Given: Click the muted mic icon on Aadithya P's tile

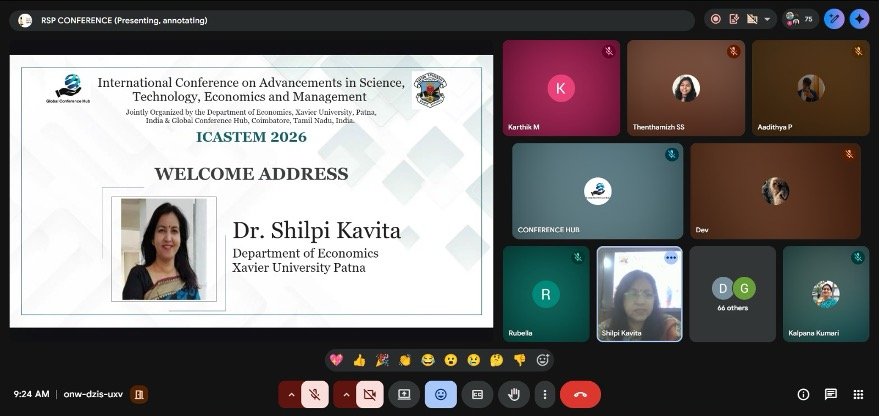Looking at the screenshot, I should [x=858, y=52].
